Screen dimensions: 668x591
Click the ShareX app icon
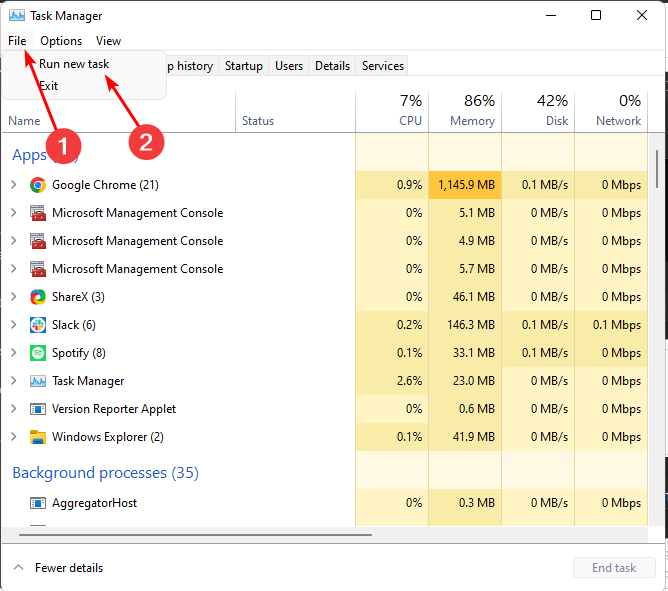pos(38,297)
